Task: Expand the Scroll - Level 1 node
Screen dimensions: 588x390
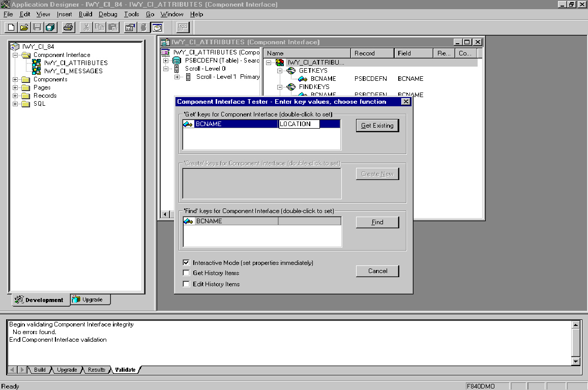Action: [x=177, y=77]
